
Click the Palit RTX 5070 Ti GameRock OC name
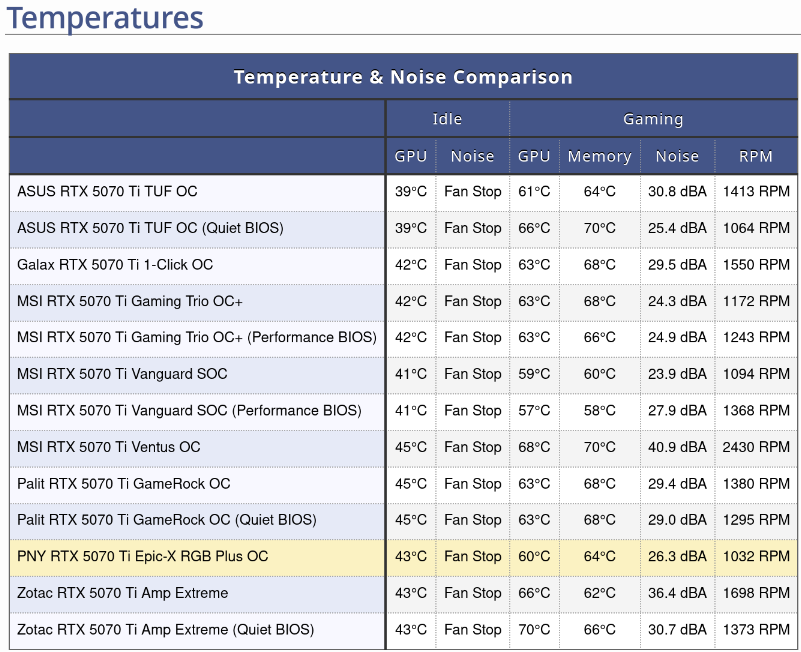click(x=124, y=484)
